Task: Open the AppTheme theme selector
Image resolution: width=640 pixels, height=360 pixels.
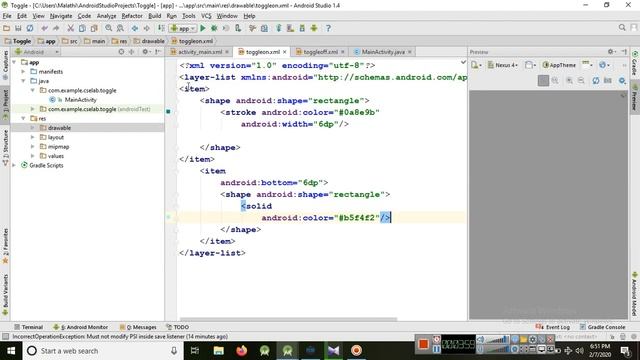Action: tap(559, 65)
